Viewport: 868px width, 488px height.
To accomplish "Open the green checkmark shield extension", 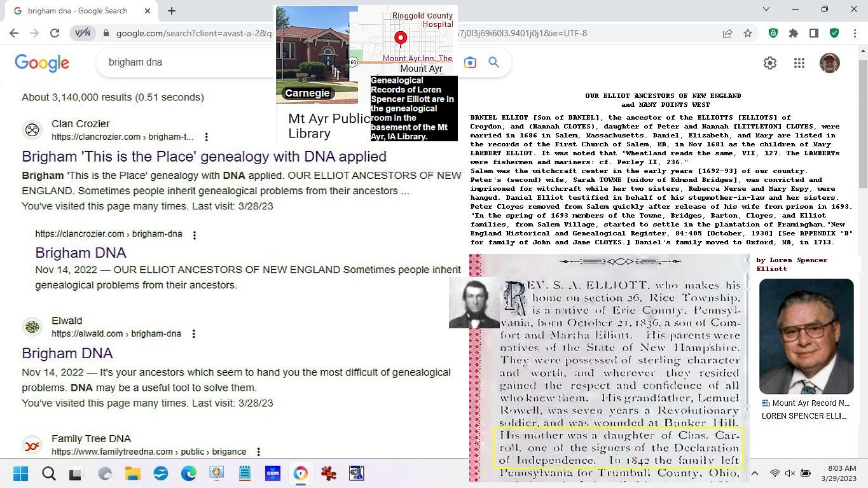I will (x=834, y=33).
